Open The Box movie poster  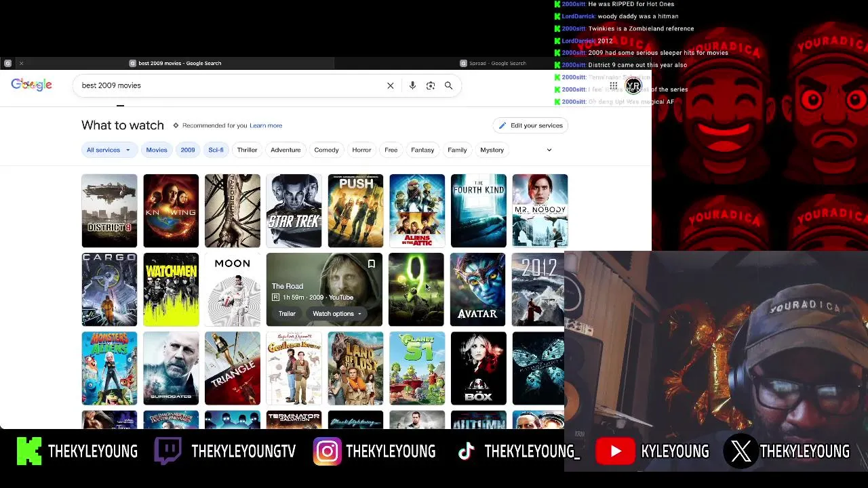[479, 368]
